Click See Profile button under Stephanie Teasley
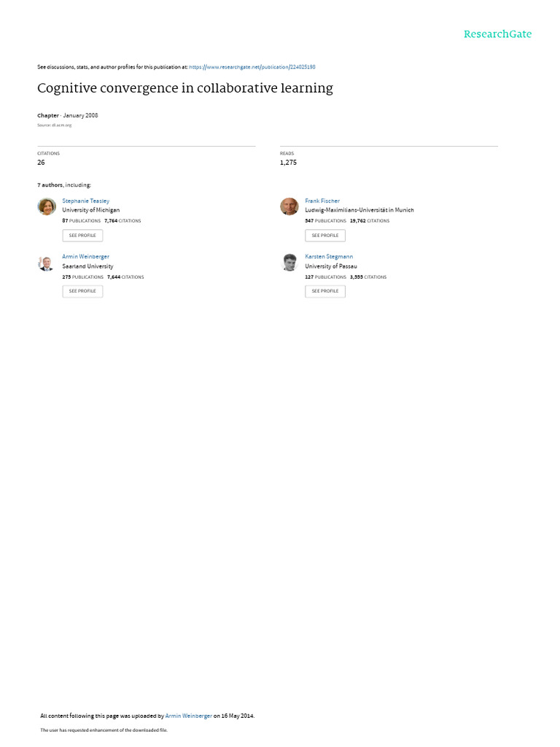 pyautogui.click(x=82, y=236)
